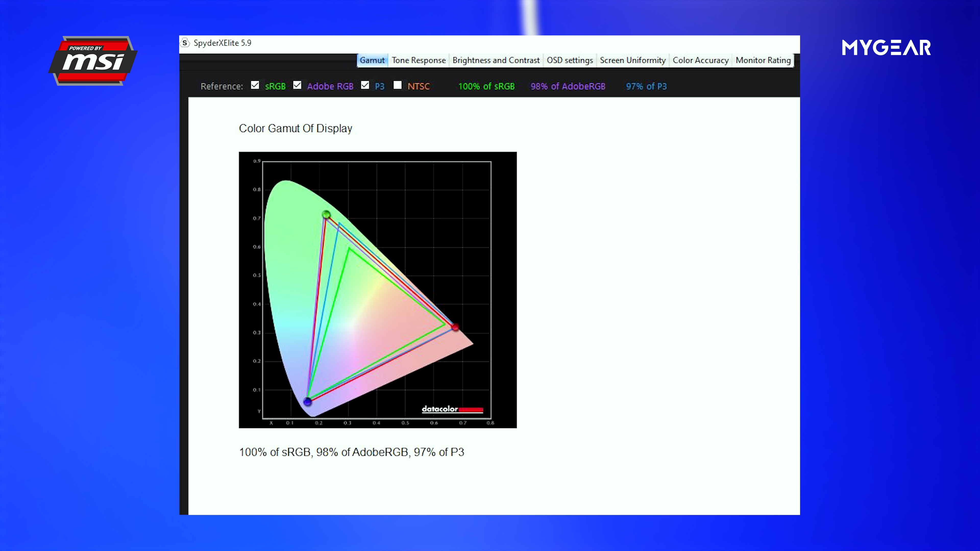Select the Gamut tab
Screen dimensions: 980x551
pos(372,60)
